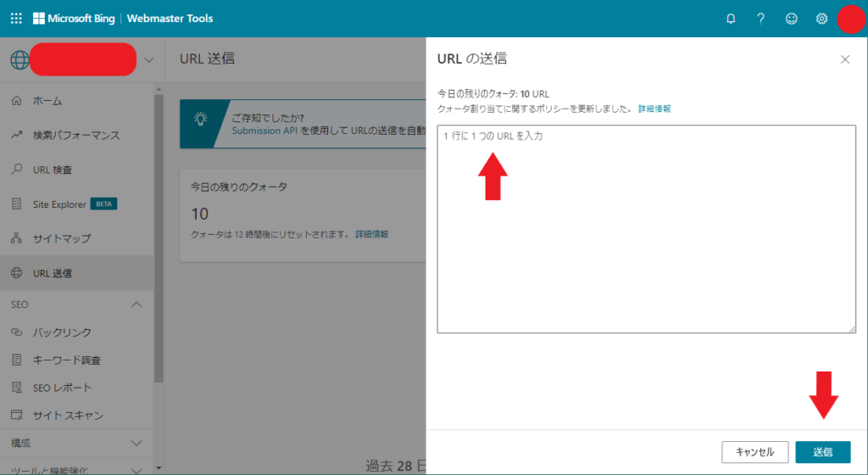Viewport: 868px width, 475px height.
Task: Click the 送信 button
Action: 823,452
